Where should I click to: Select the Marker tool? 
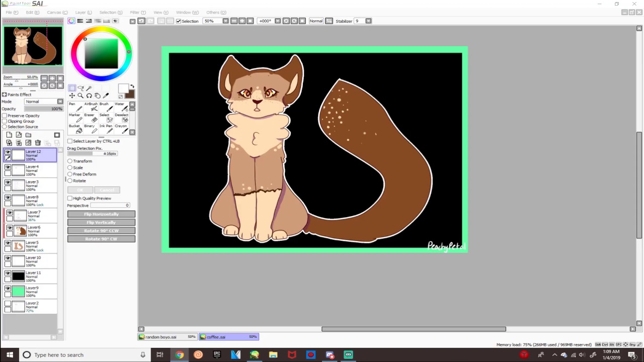[x=75, y=118]
